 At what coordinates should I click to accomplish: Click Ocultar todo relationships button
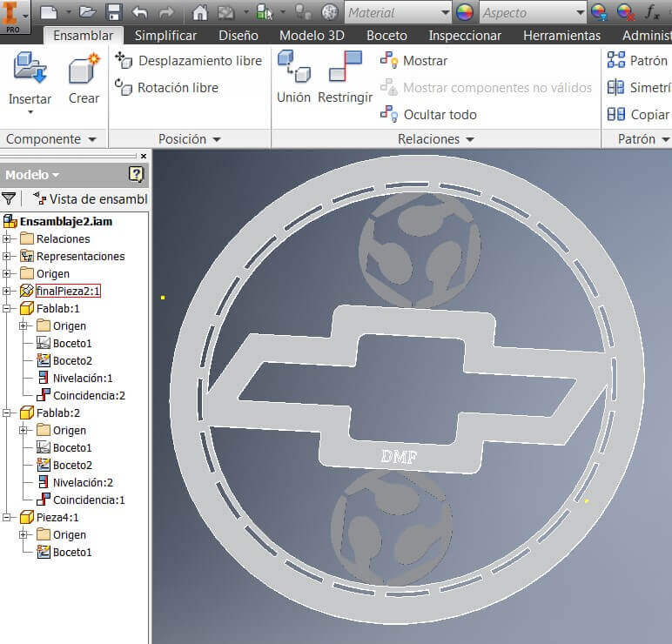pos(428,114)
